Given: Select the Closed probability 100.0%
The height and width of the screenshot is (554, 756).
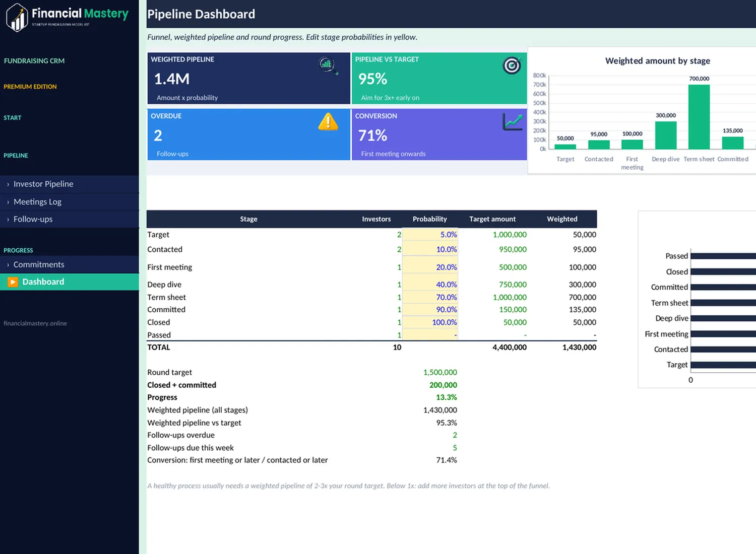Looking at the screenshot, I should pos(430,322).
